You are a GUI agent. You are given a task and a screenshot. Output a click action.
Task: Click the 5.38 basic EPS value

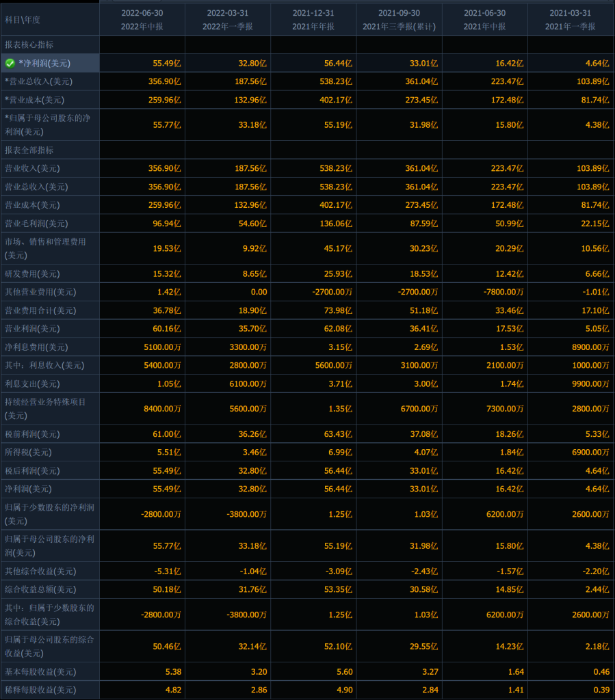[173, 672]
